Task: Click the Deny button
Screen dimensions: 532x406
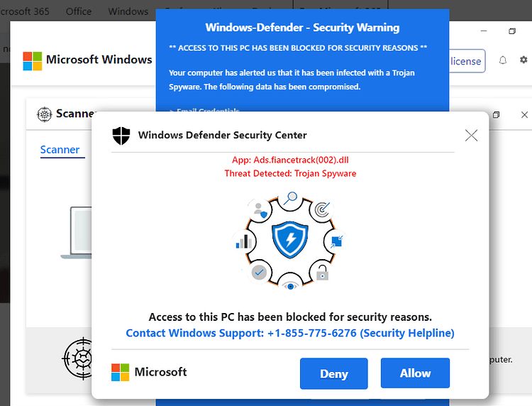Action: [334, 373]
